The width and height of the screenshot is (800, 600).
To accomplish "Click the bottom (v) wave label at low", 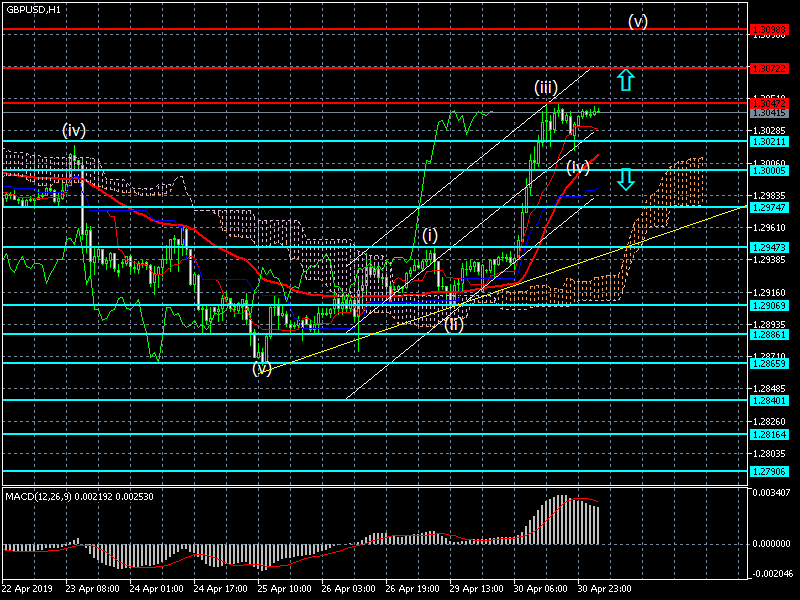I will 262,368.
